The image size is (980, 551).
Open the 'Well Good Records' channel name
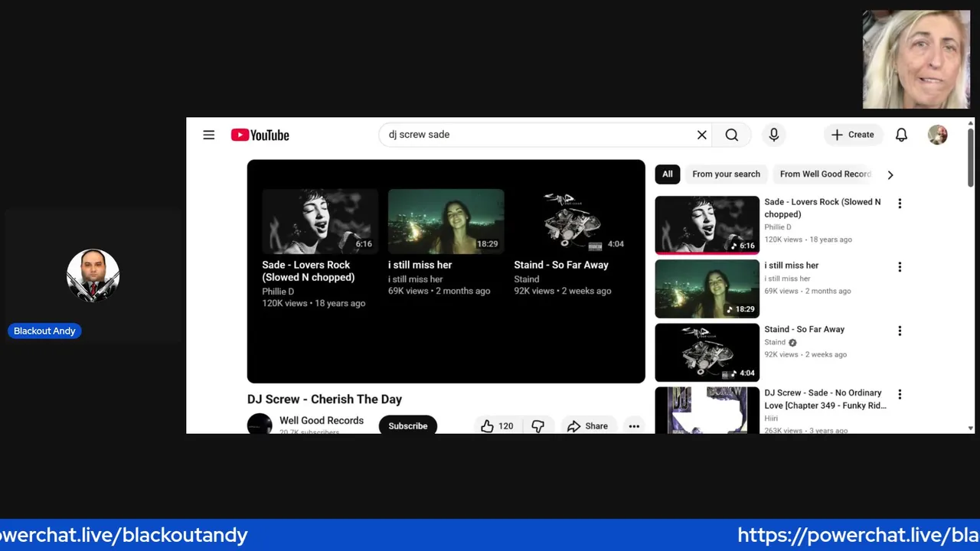point(322,420)
